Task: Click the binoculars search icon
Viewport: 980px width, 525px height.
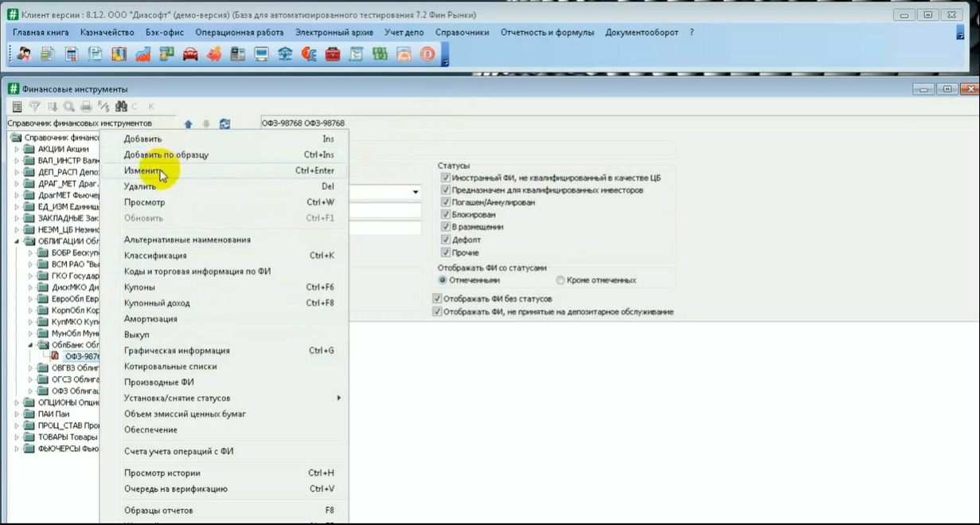Action: click(x=121, y=106)
